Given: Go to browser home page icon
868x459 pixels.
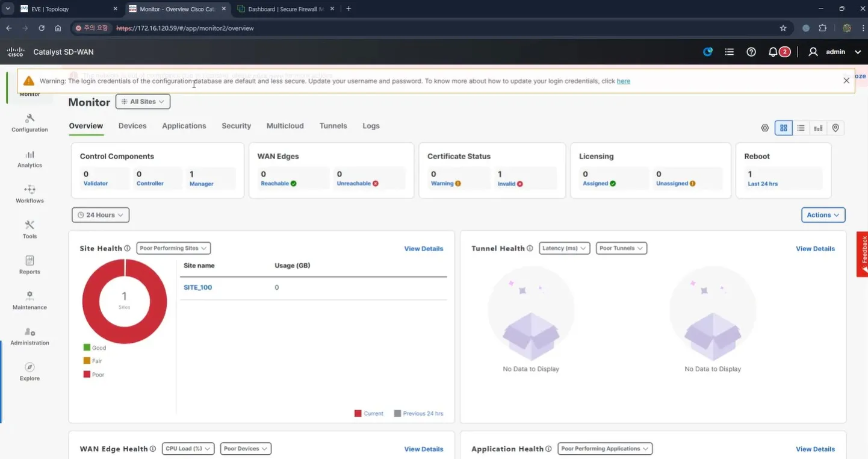Looking at the screenshot, I should coord(58,28).
